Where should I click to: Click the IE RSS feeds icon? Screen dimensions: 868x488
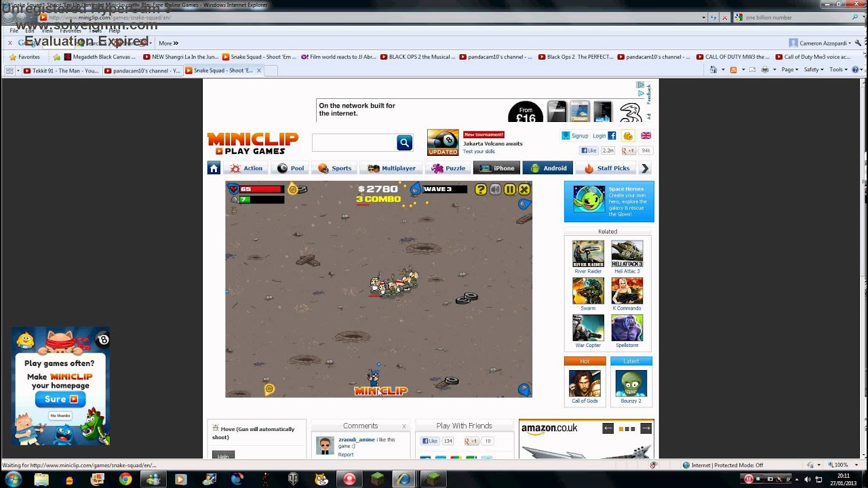[733, 70]
